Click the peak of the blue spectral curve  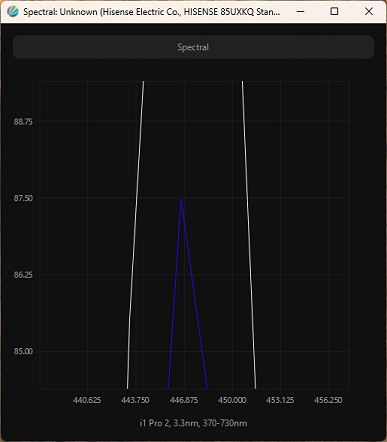[x=181, y=199]
